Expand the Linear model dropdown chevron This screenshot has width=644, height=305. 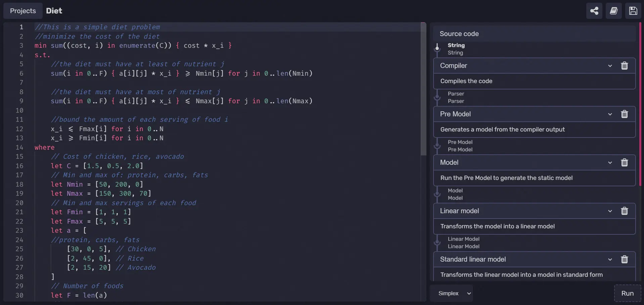click(x=610, y=211)
